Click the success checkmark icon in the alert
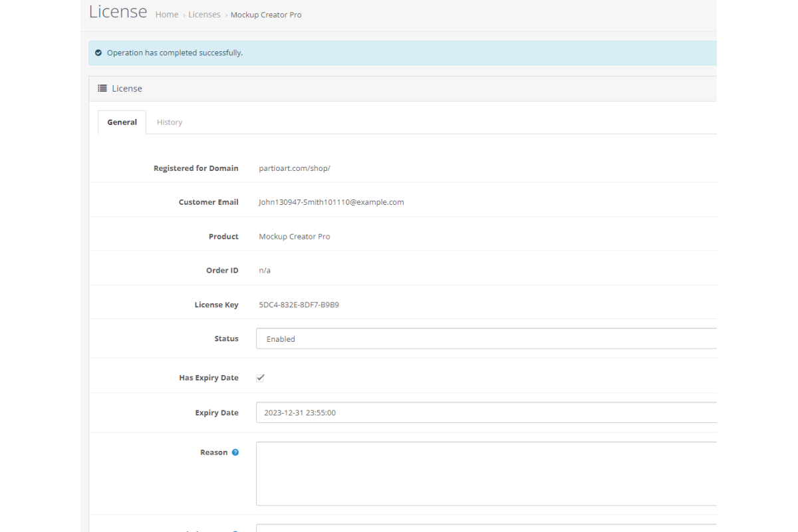The height and width of the screenshot is (532, 798). pyautogui.click(x=98, y=53)
